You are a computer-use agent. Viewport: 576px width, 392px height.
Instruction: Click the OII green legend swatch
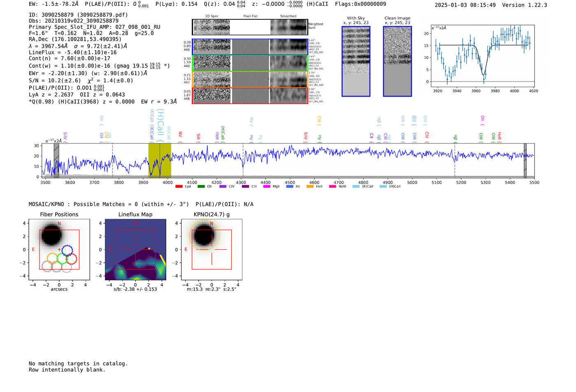click(201, 186)
